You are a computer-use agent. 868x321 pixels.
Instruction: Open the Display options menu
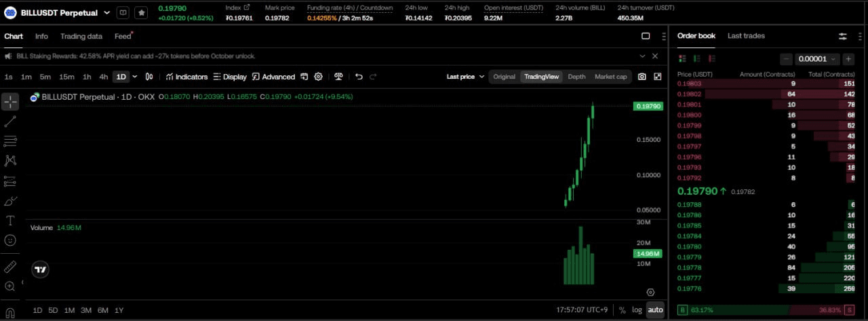(x=230, y=77)
